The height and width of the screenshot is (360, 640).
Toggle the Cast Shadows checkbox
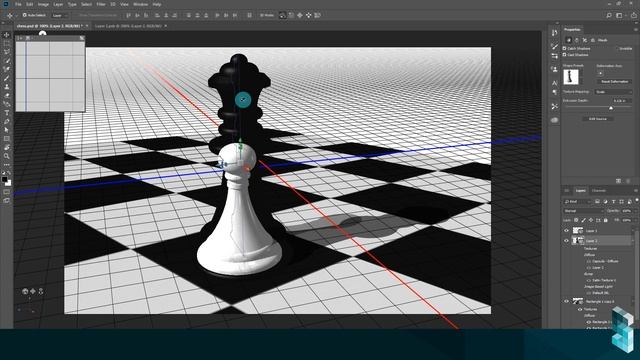point(564,55)
